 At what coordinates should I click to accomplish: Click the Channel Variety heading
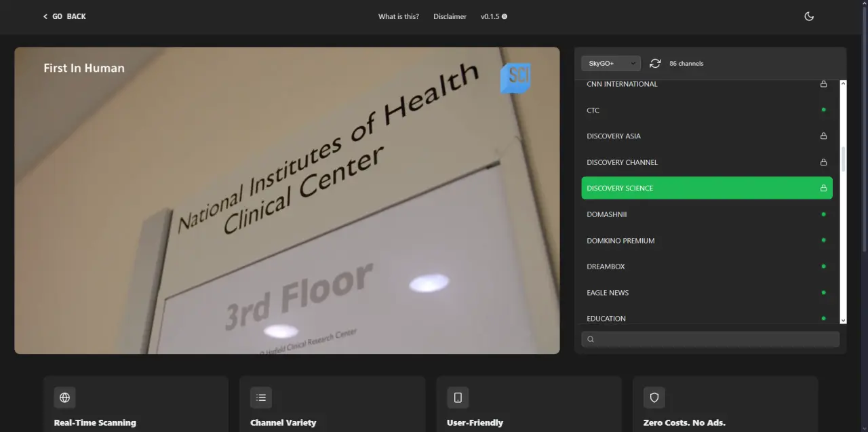click(283, 423)
